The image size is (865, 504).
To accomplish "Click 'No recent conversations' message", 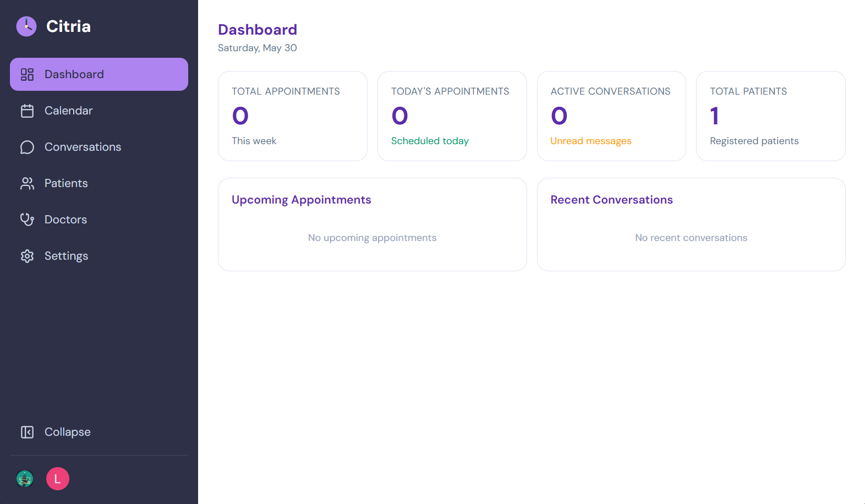I will point(691,238).
